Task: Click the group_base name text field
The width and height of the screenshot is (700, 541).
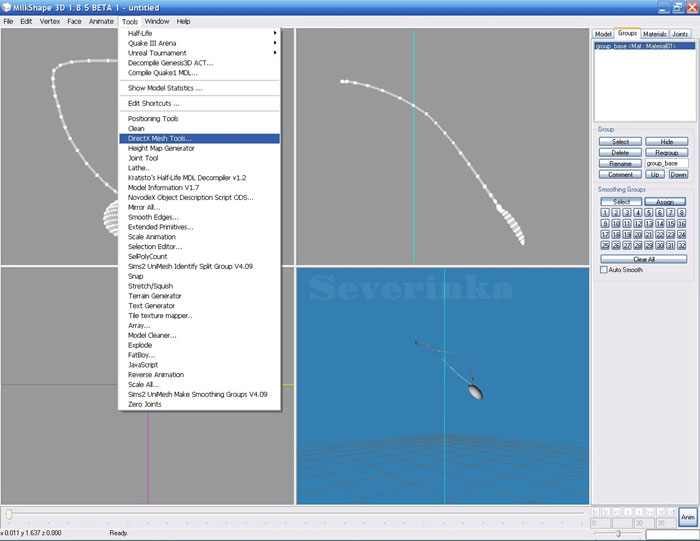Action: 666,163
